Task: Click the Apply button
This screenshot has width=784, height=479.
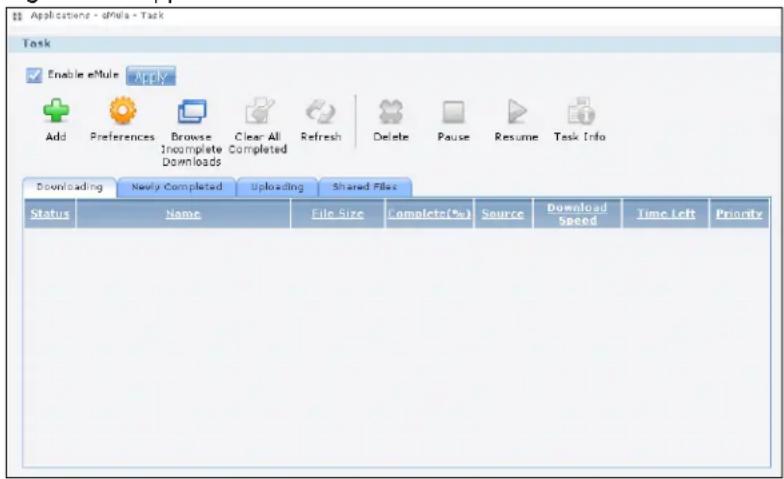Action: 150,76
